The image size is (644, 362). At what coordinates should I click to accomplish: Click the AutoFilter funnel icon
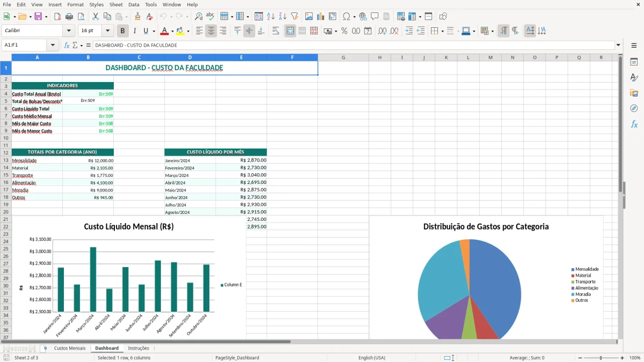click(294, 17)
